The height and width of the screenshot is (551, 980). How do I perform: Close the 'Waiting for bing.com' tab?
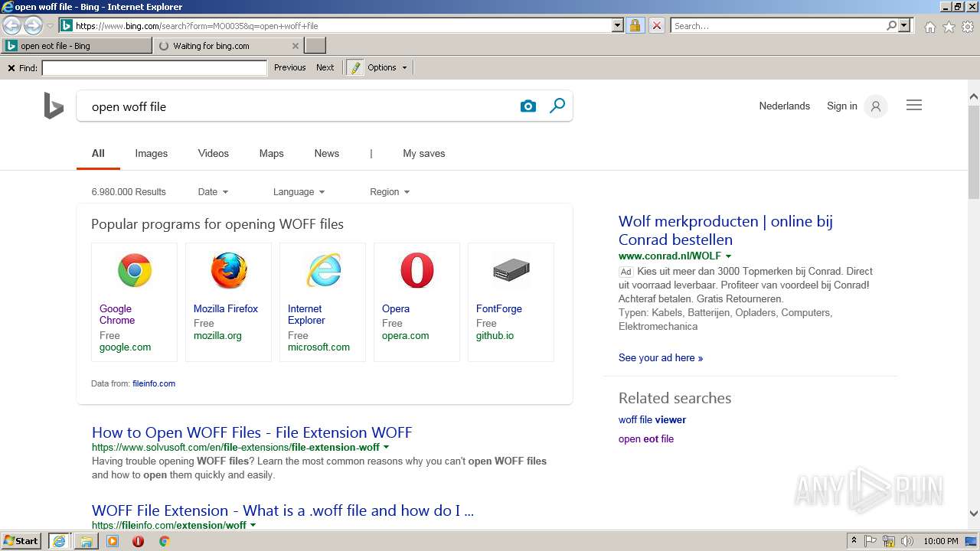pos(296,46)
